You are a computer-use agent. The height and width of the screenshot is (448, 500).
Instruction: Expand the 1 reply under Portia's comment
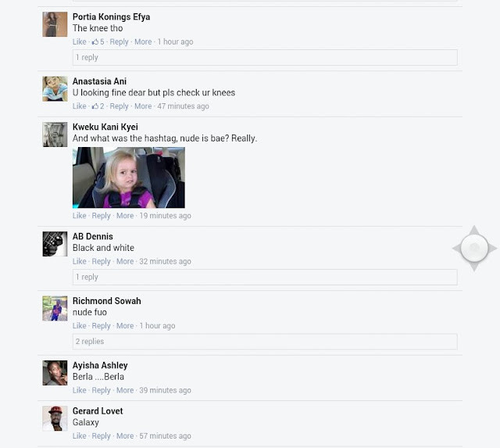point(265,57)
